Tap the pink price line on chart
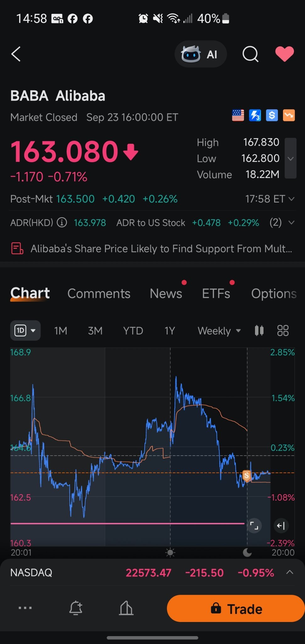This screenshot has width=305, height=644. pos(127,524)
